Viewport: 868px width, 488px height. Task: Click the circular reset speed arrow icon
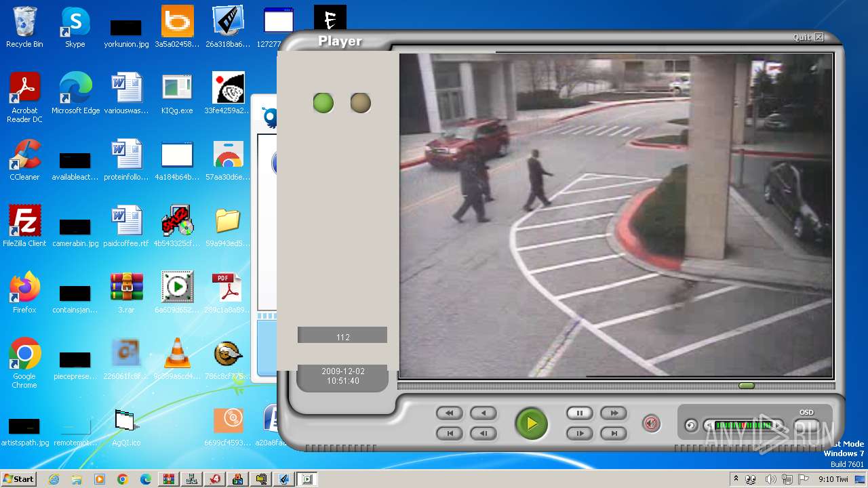(691, 426)
